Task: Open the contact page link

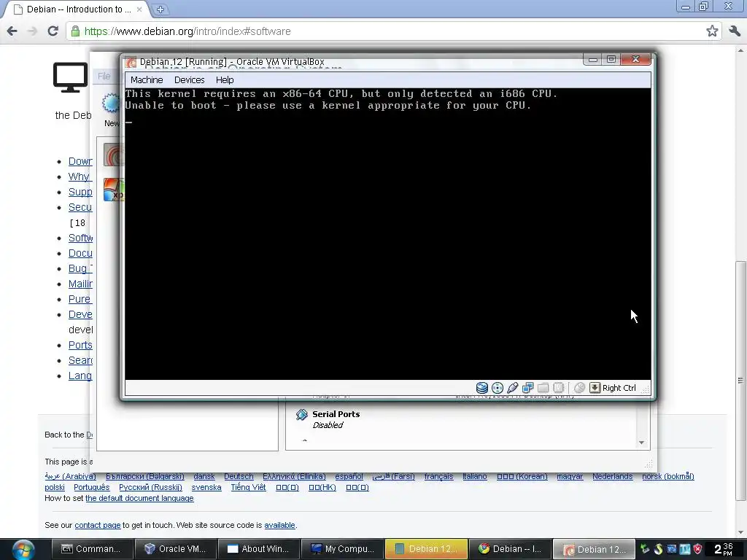Action: (98, 525)
